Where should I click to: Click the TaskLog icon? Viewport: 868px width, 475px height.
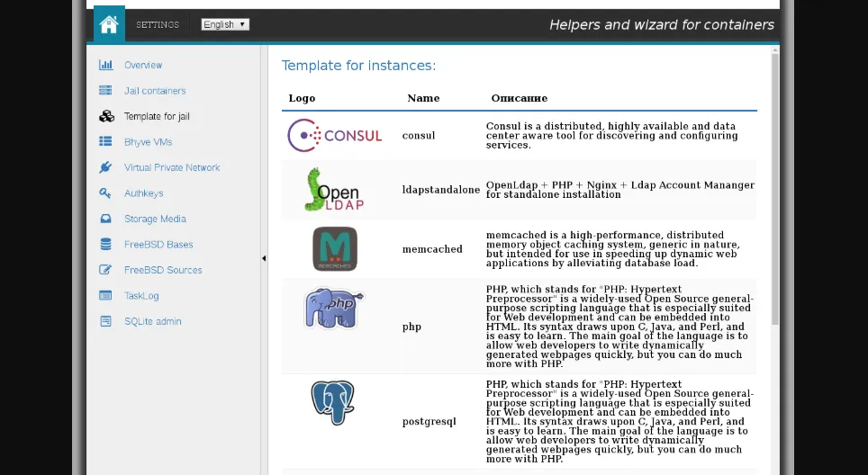pos(105,295)
